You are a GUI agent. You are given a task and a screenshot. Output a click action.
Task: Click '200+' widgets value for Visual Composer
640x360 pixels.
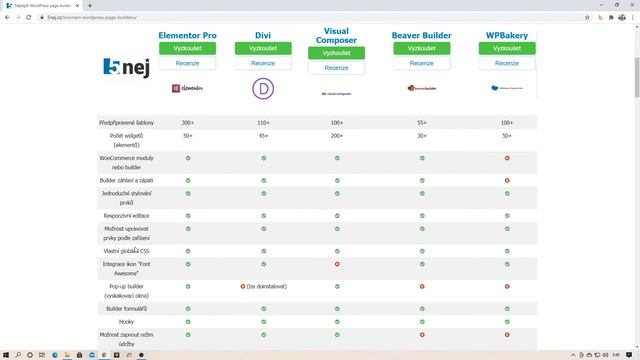click(x=337, y=136)
